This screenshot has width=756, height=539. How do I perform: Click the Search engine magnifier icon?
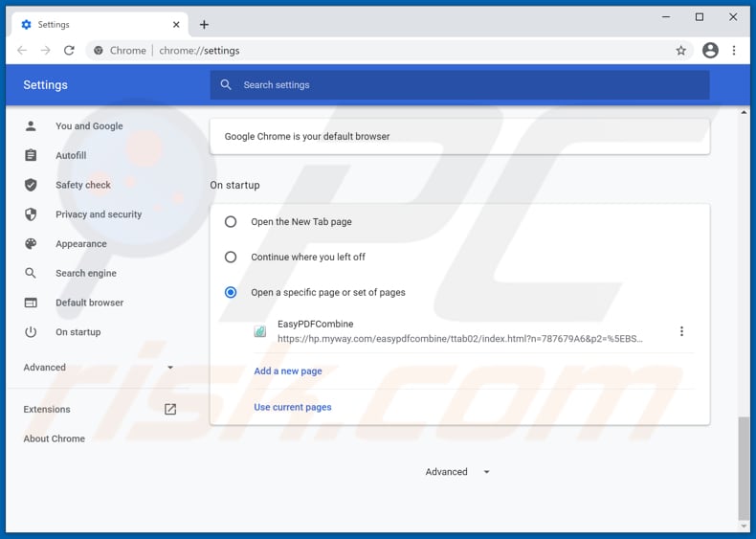pos(31,273)
